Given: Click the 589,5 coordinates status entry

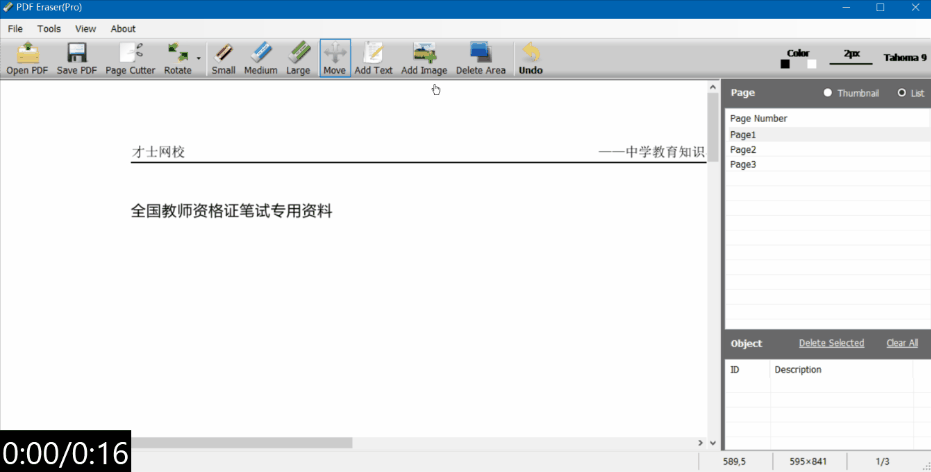Looking at the screenshot, I should (x=734, y=461).
